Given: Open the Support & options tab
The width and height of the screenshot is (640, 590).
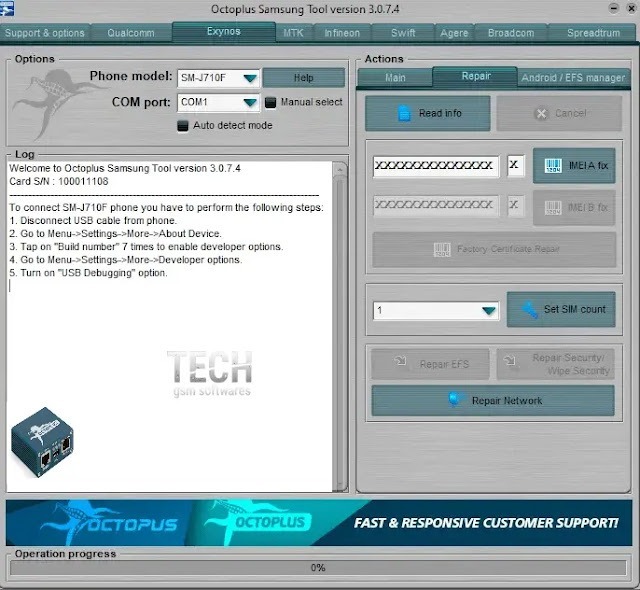Looking at the screenshot, I should point(44,33).
